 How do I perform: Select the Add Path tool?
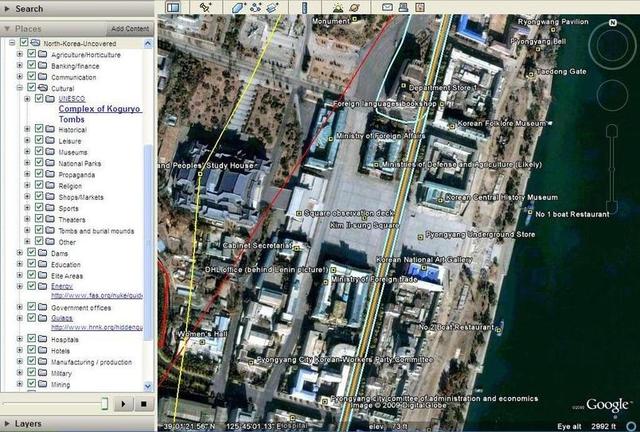pyautogui.click(x=256, y=7)
